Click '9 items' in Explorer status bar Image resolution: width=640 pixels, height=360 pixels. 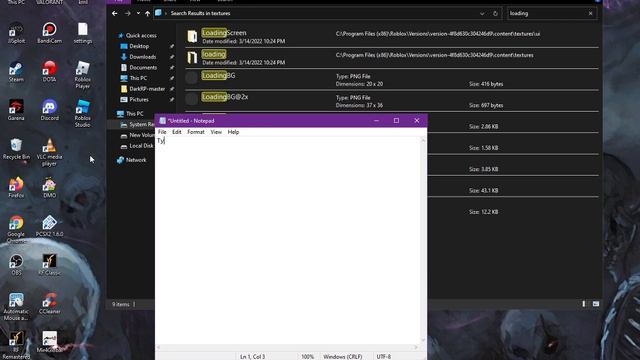121,304
